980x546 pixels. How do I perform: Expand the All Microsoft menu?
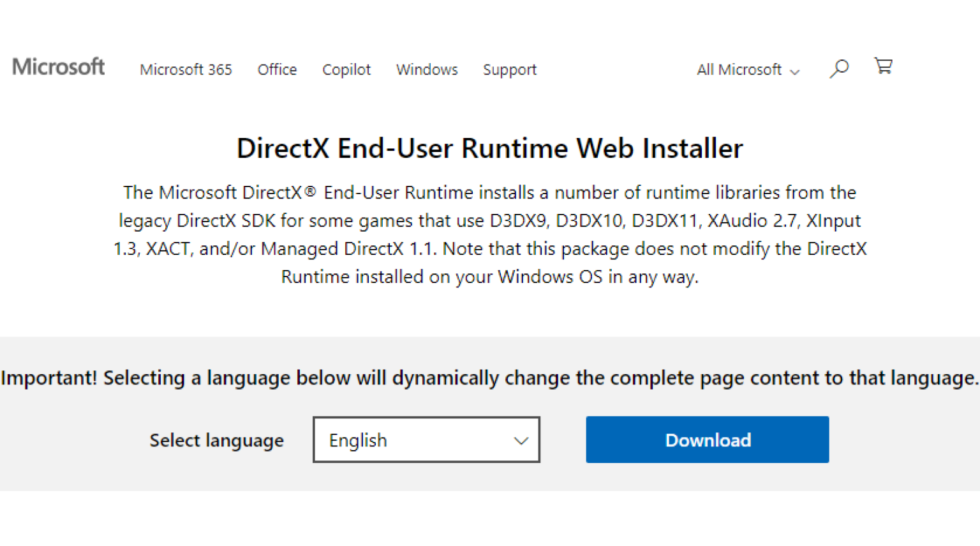739,70
